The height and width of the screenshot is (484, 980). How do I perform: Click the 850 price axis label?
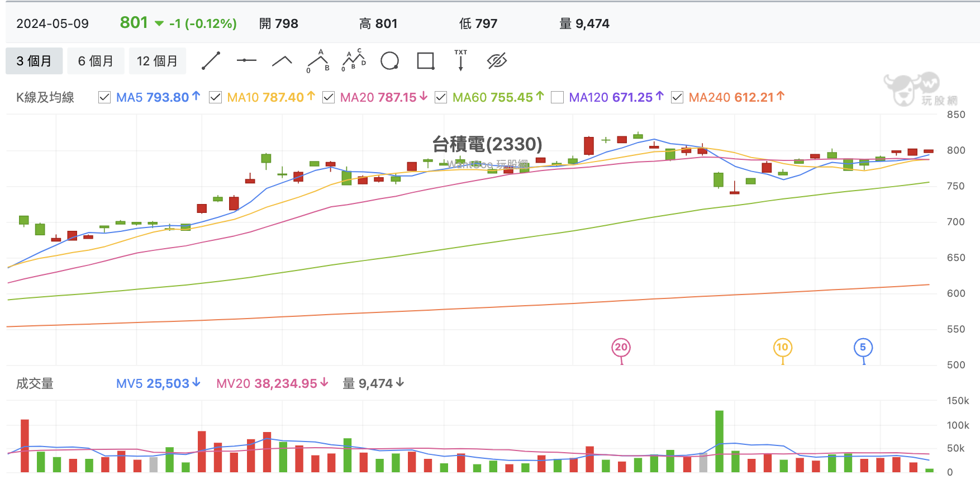point(956,115)
